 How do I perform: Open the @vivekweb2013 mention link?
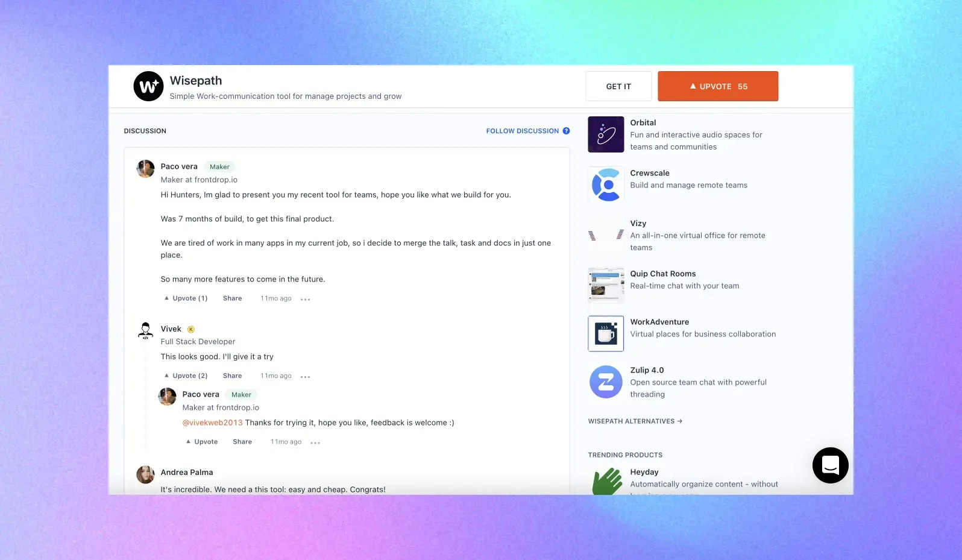212,423
